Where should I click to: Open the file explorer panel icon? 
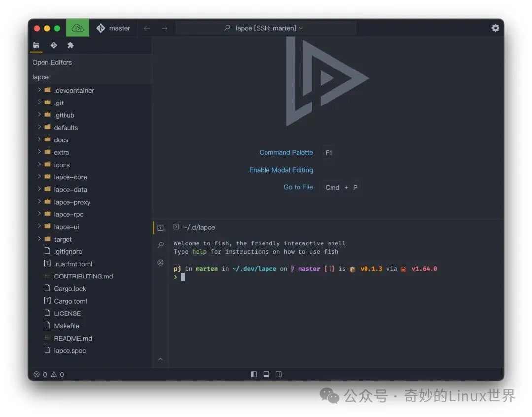(x=36, y=45)
